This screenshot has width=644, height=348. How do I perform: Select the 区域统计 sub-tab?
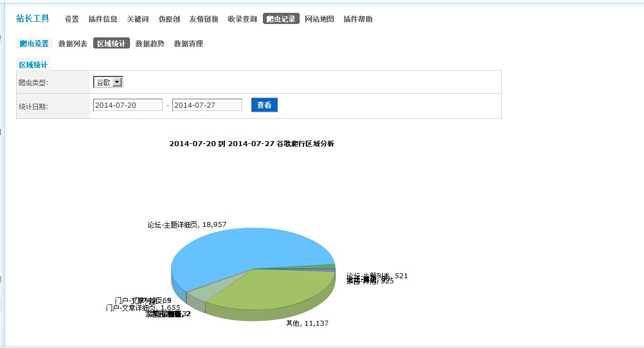tap(111, 43)
